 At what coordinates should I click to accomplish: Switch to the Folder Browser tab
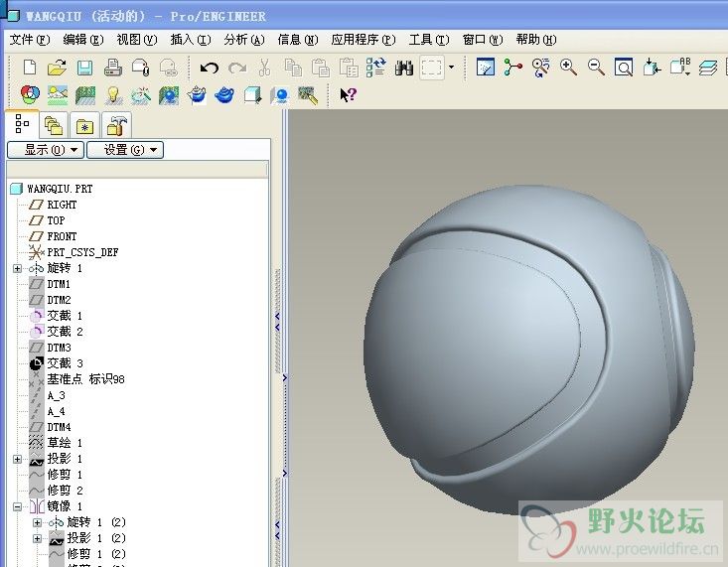pos(54,125)
